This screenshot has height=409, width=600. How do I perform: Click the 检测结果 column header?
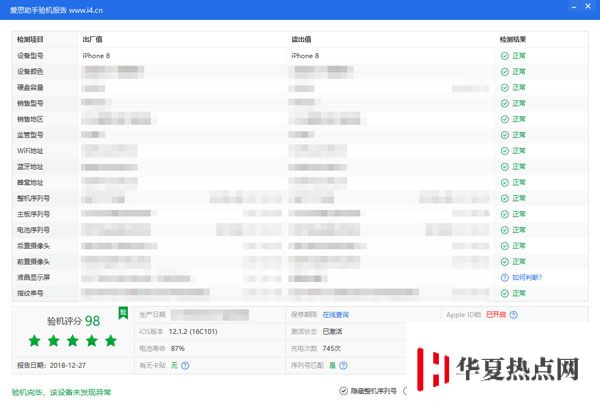point(513,39)
